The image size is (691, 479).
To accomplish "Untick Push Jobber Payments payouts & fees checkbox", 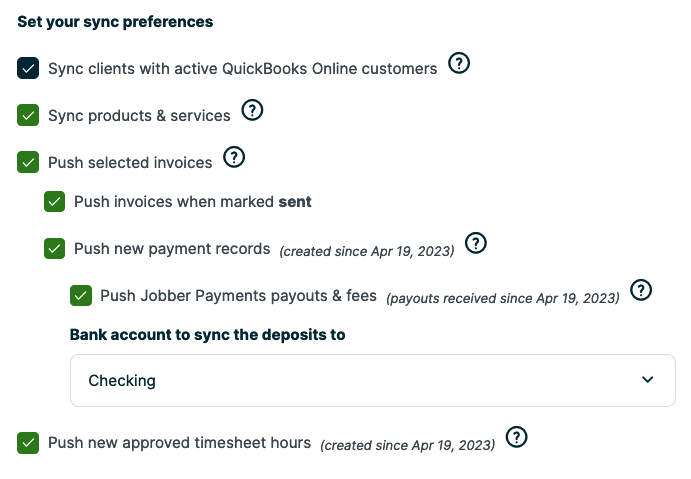I will (81, 295).
